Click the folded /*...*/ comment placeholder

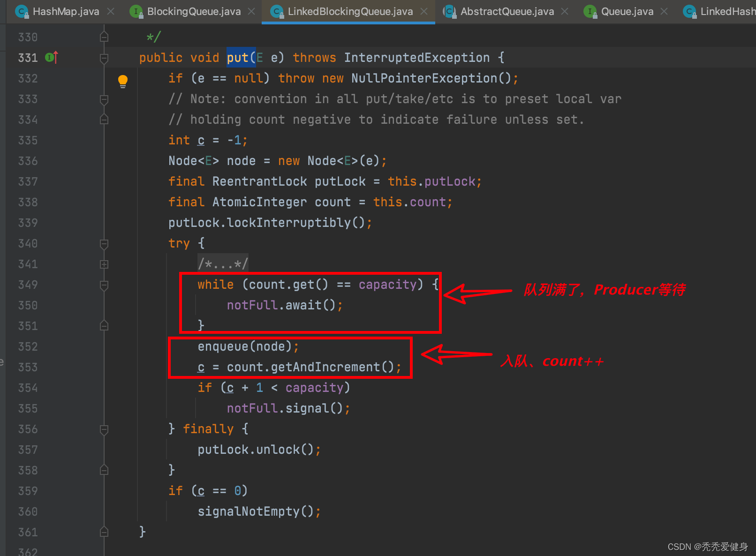coord(223,264)
